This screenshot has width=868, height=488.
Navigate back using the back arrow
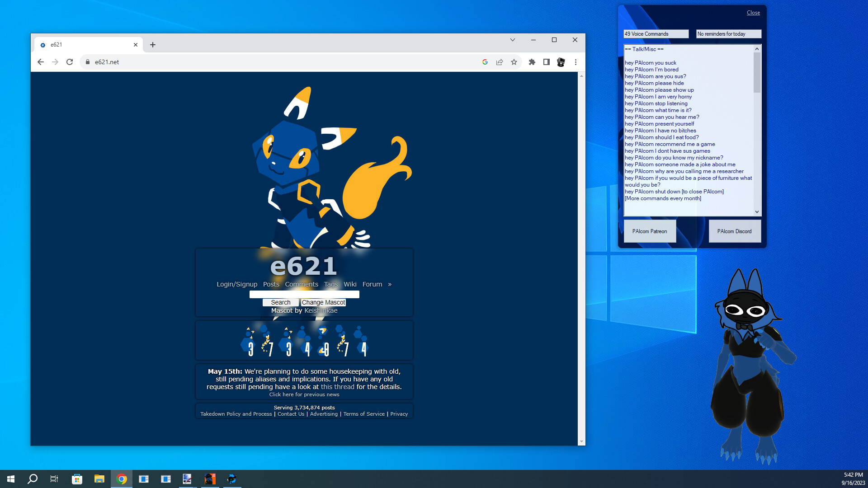[x=40, y=62]
